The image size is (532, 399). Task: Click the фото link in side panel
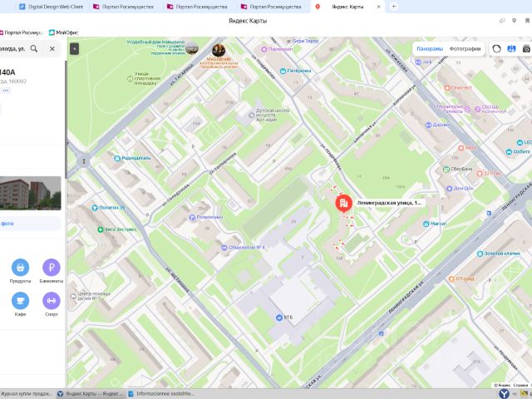click(x=7, y=224)
